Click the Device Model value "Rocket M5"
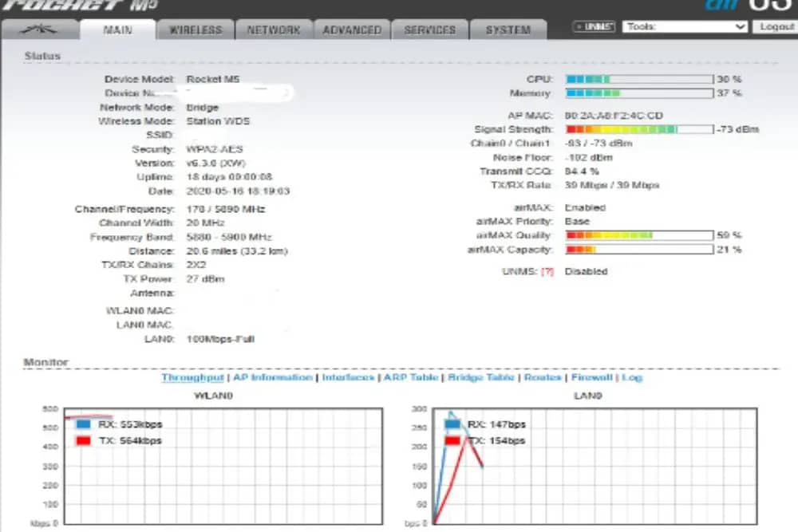The image size is (798, 532). coord(213,79)
